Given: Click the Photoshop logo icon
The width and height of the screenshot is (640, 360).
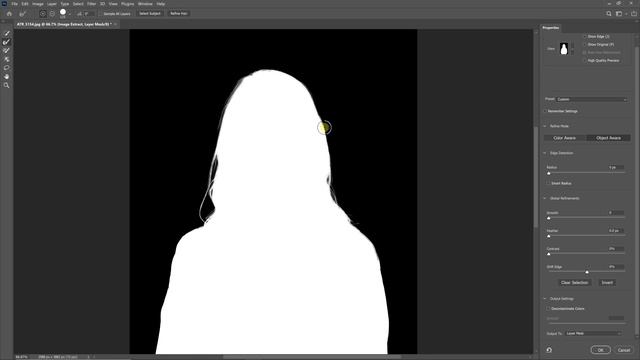Looking at the screenshot, I should 4,4.
